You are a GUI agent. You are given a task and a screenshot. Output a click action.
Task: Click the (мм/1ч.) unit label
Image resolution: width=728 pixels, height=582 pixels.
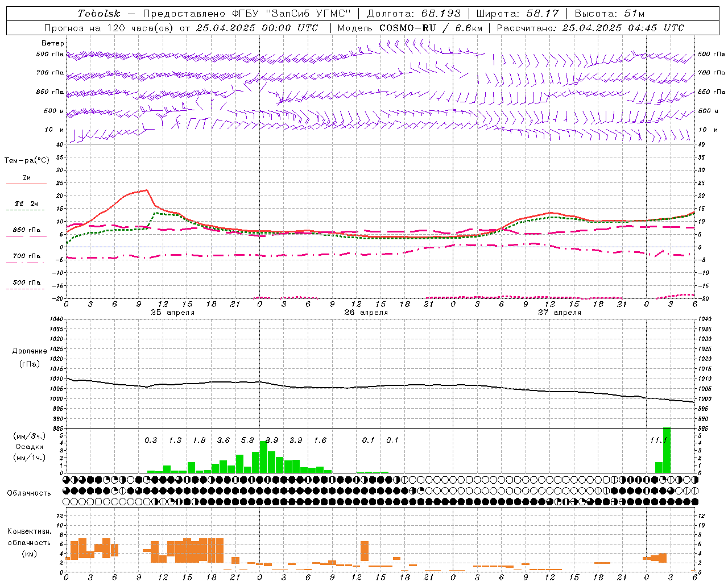(x=29, y=458)
